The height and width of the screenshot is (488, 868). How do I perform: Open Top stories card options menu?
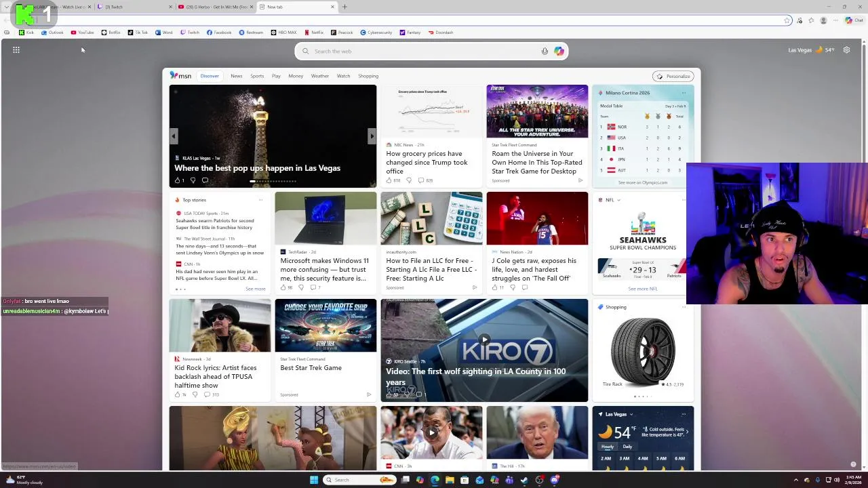pos(260,200)
